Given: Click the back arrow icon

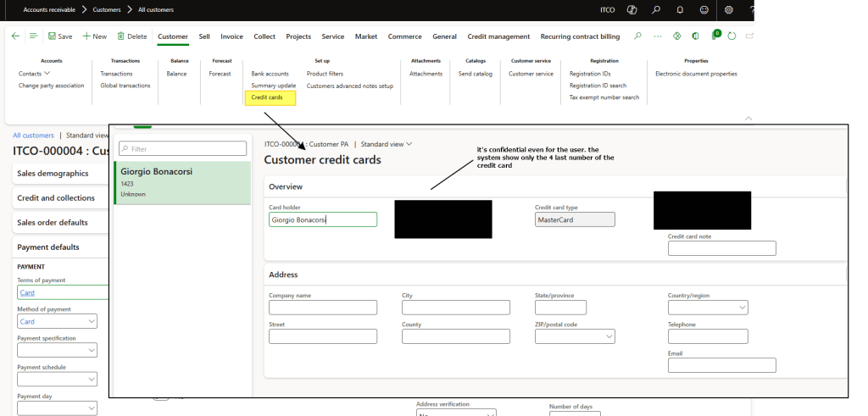Looking at the screenshot, I should [x=15, y=36].
